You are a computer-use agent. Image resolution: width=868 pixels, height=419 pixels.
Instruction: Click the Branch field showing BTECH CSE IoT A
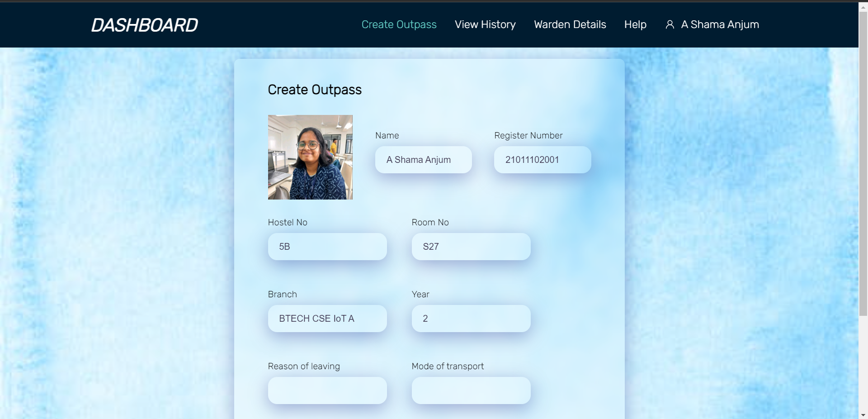(x=327, y=319)
